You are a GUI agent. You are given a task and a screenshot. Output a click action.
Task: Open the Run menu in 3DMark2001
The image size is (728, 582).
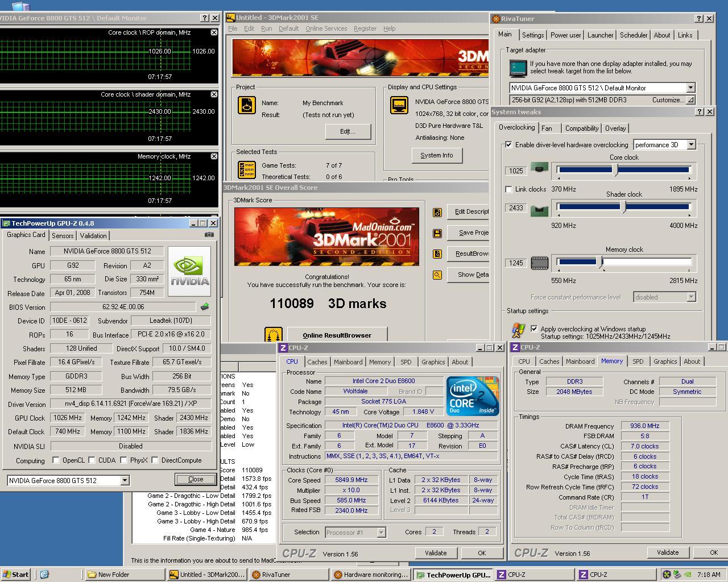[266, 28]
